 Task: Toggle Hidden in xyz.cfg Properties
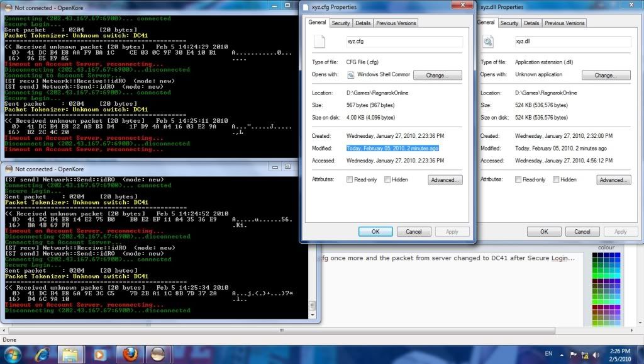click(387, 179)
